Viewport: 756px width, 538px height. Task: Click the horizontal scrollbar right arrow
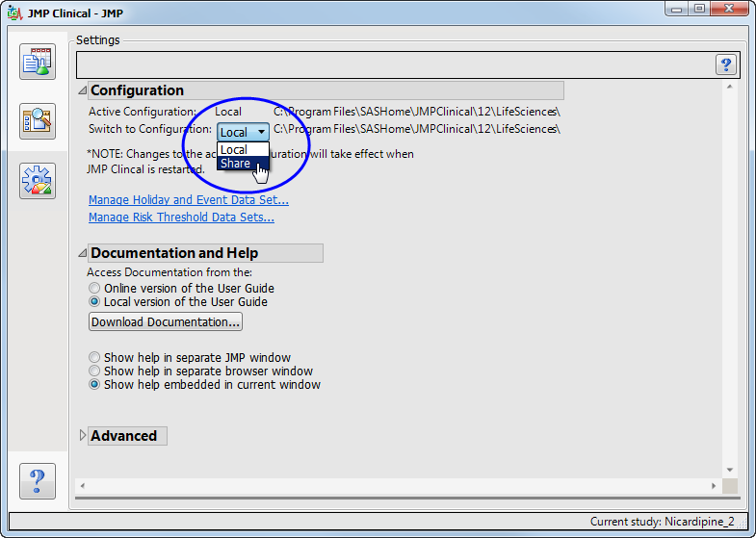(714, 486)
